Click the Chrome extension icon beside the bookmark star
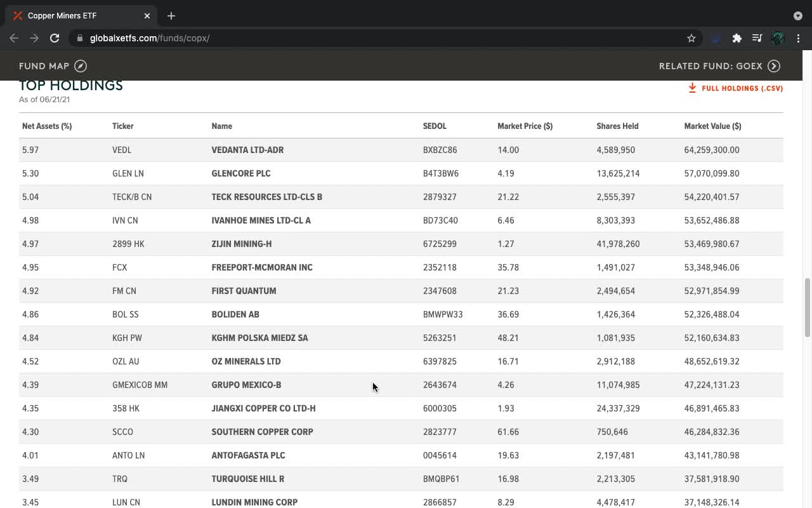 point(716,38)
